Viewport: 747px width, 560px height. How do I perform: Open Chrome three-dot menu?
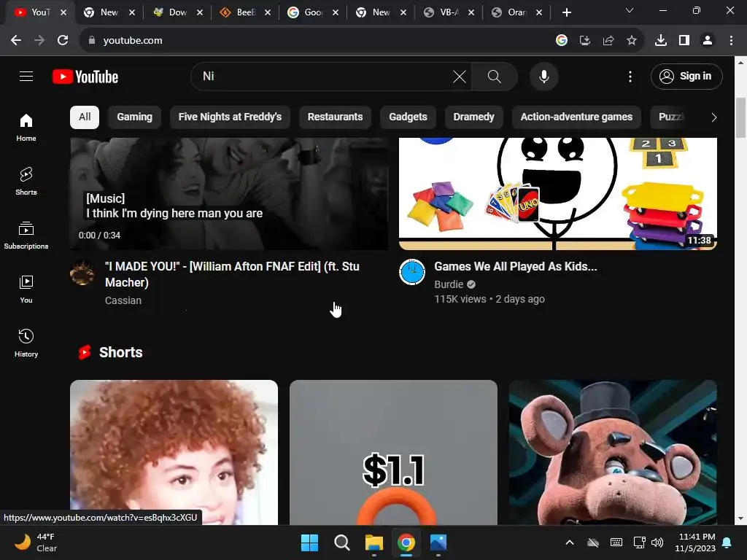pyautogui.click(x=731, y=41)
